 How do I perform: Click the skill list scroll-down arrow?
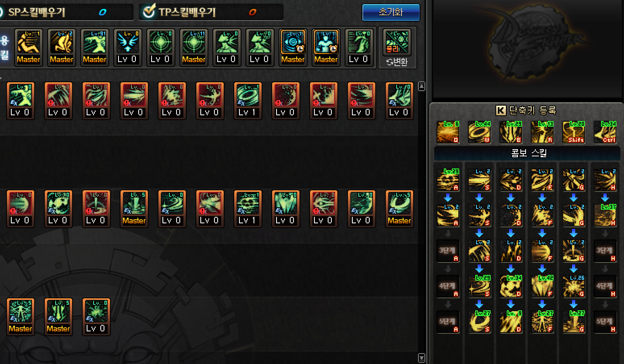(x=422, y=358)
